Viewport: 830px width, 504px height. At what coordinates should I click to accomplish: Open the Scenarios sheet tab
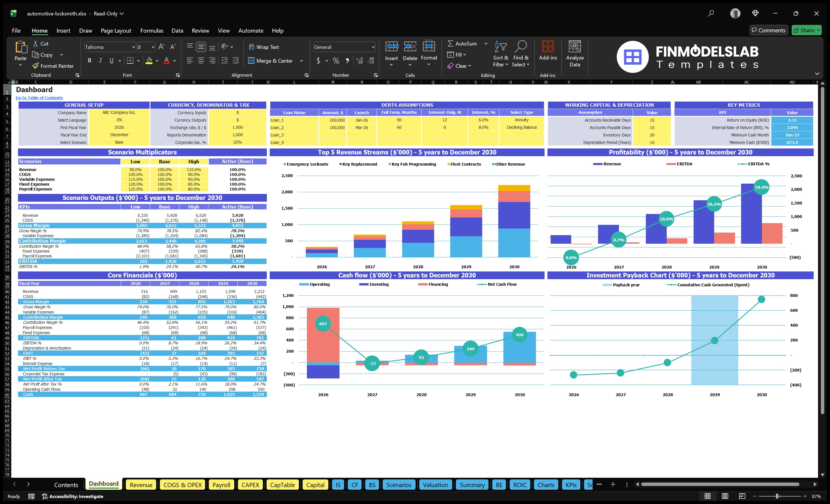[399, 485]
